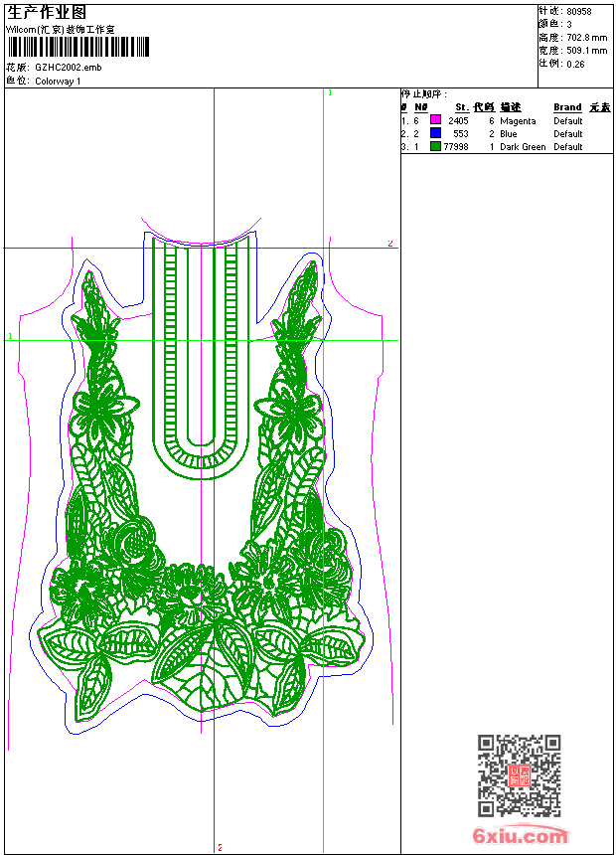Select the title text 生产作业图
The width and height of the screenshot is (616, 855).
click(47, 13)
